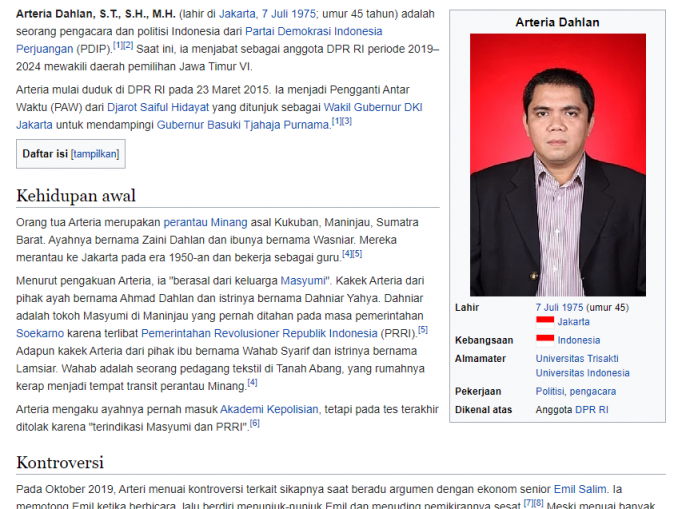Open the Politisi link in Pekerjaan row

(550, 391)
